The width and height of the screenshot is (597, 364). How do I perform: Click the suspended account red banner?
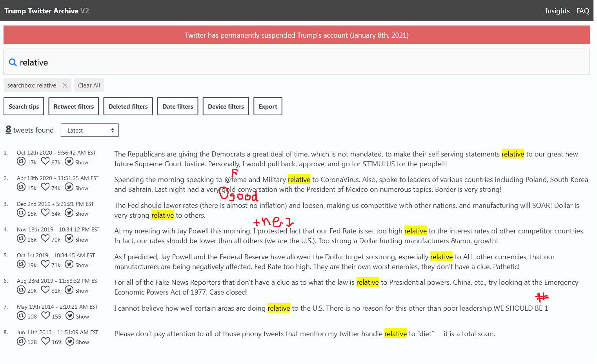(297, 35)
